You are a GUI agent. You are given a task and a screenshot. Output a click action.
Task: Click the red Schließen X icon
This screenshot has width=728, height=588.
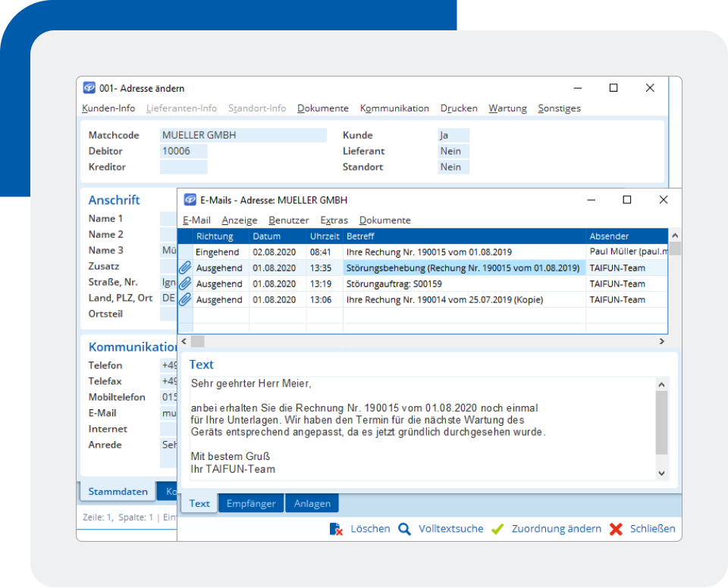pyautogui.click(x=616, y=529)
